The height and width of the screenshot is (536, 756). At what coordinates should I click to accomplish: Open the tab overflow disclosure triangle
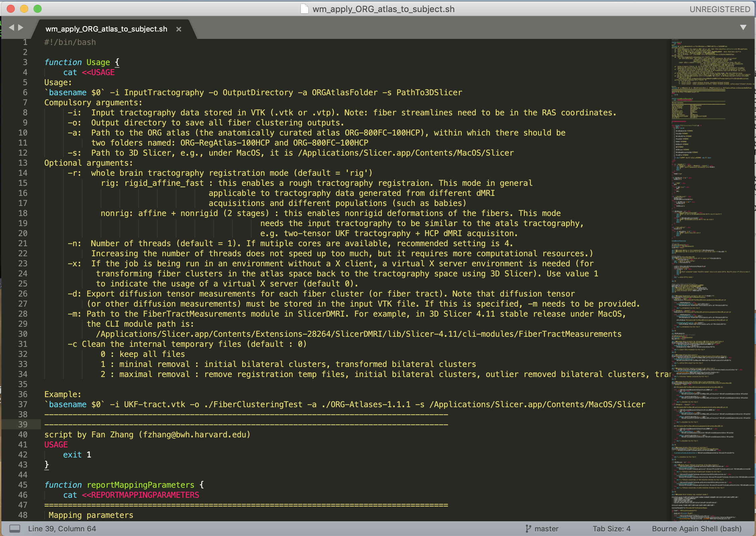744,28
